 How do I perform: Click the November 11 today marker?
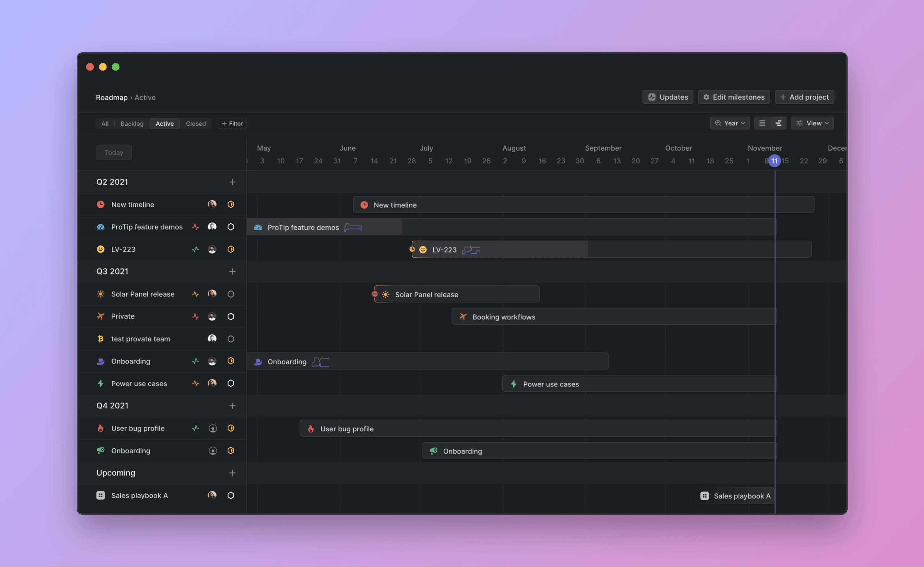(774, 161)
